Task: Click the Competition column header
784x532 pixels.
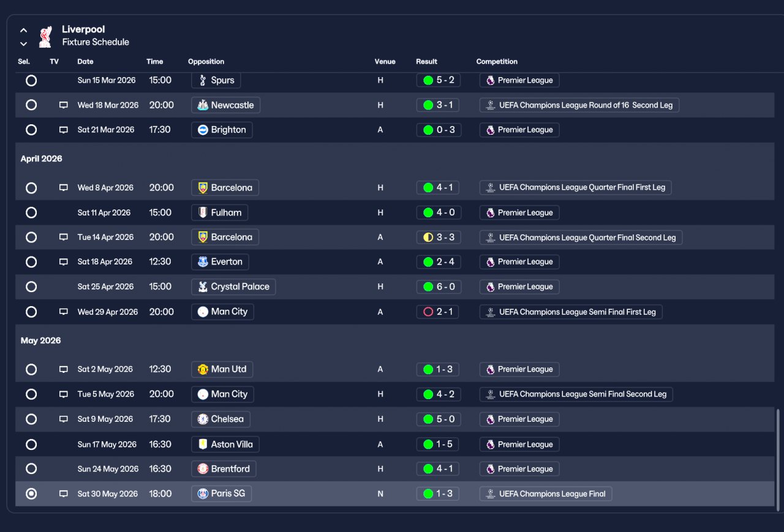Action: point(497,61)
